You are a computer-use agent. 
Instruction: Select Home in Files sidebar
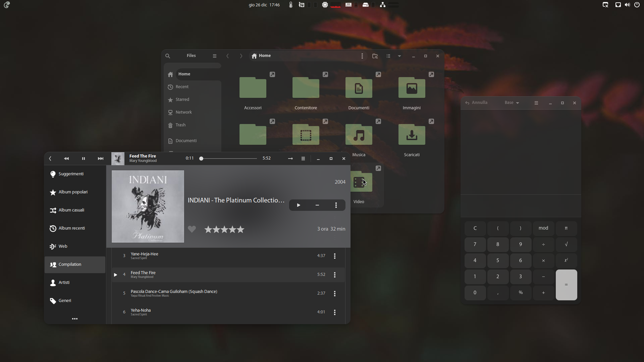pos(193,74)
